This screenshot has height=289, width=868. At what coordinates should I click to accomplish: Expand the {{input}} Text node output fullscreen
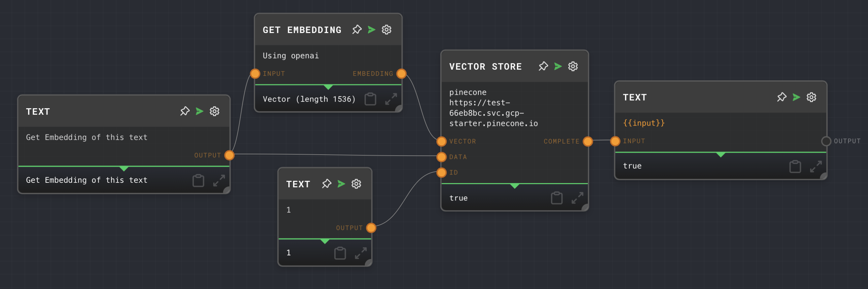pos(816,166)
